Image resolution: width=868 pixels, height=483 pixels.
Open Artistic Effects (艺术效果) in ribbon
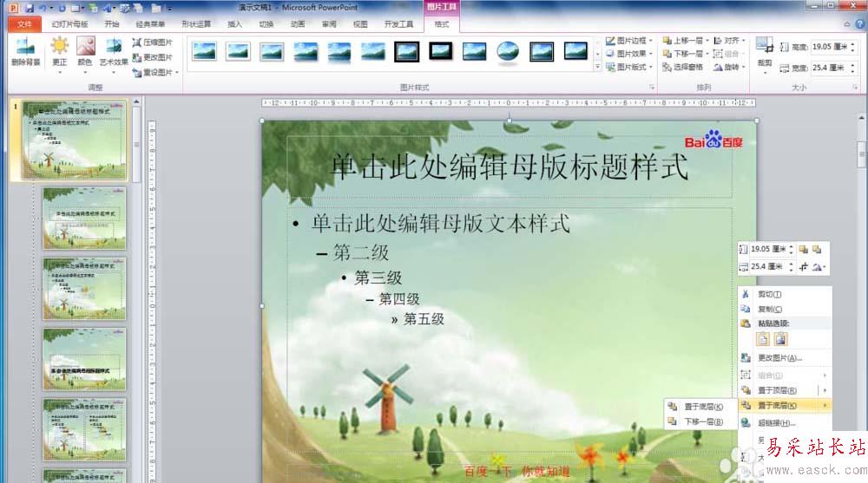114,52
